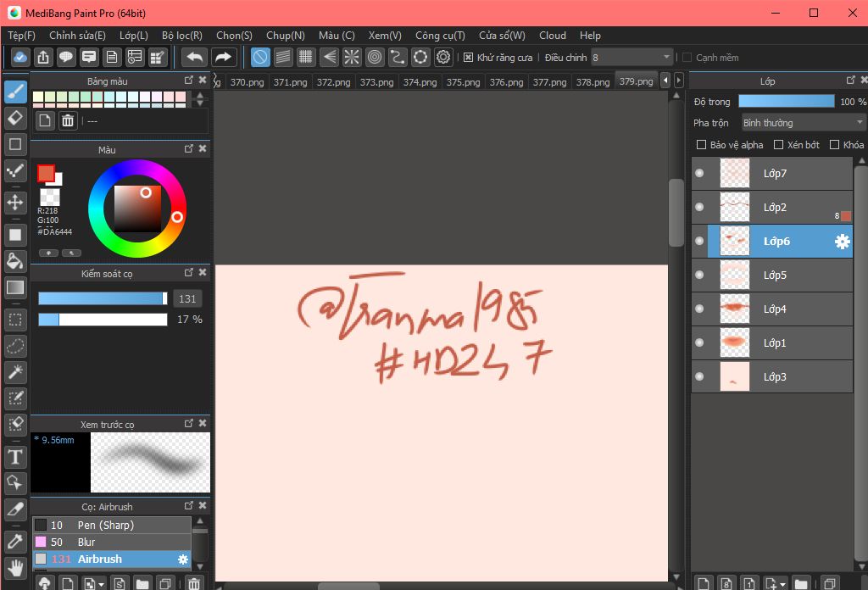Hide the Lớp3 layer

pyautogui.click(x=699, y=376)
